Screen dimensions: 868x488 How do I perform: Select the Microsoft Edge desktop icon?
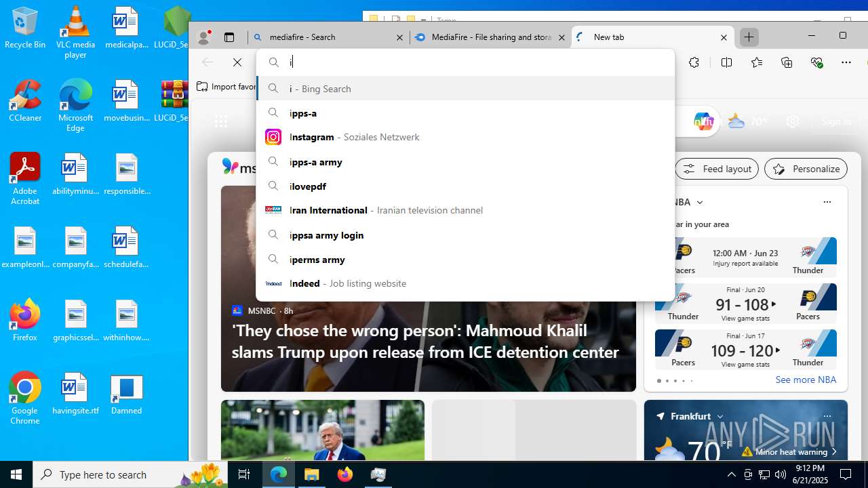(x=75, y=105)
